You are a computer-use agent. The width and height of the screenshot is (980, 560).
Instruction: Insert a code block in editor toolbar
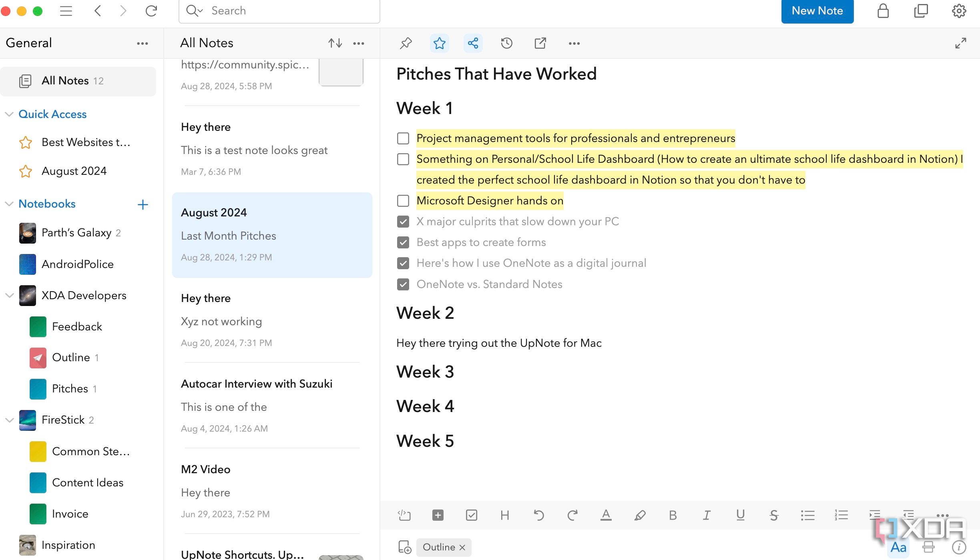point(404,515)
